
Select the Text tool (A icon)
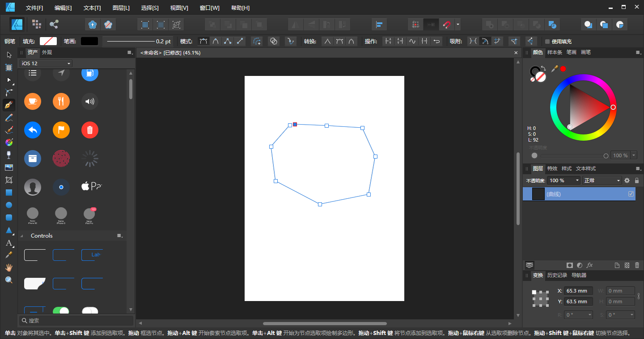click(x=8, y=243)
